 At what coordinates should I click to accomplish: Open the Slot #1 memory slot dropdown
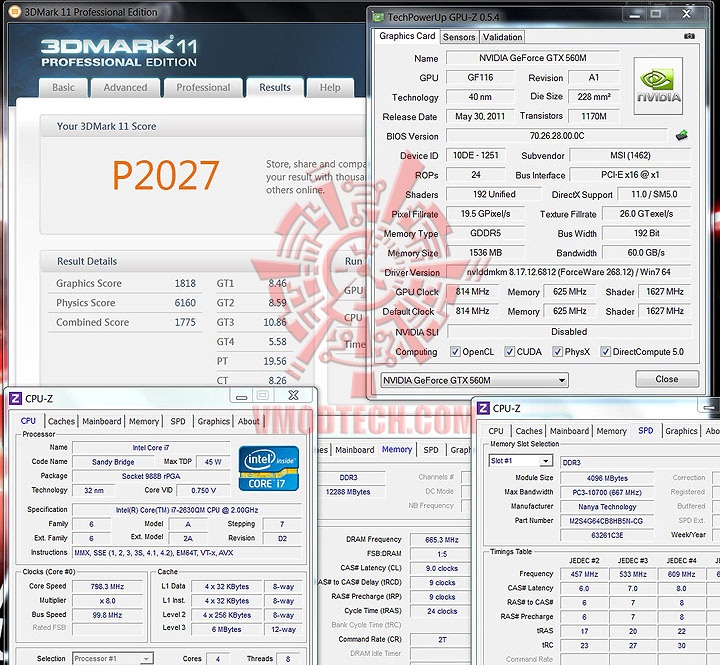click(x=520, y=461)
